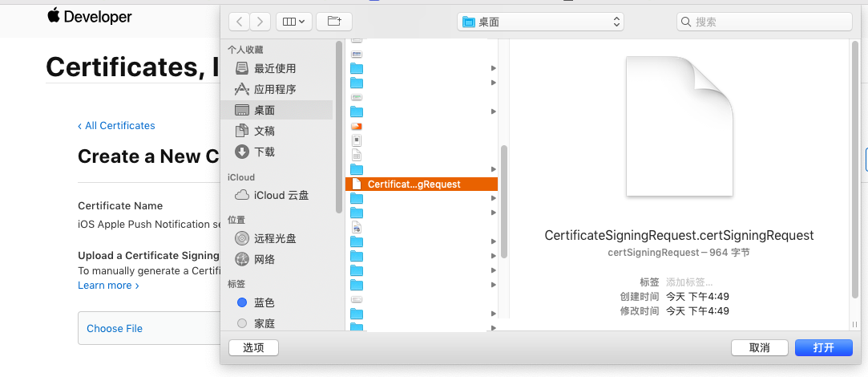Click the Apple Developer logo
The height and width of the screenshot is (377, 868).
point(89,17)
